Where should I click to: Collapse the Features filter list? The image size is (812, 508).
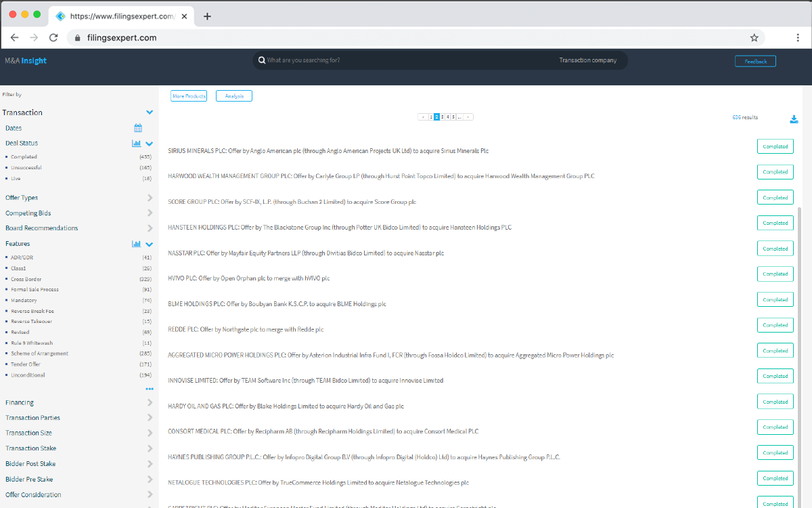click(150, 244)
